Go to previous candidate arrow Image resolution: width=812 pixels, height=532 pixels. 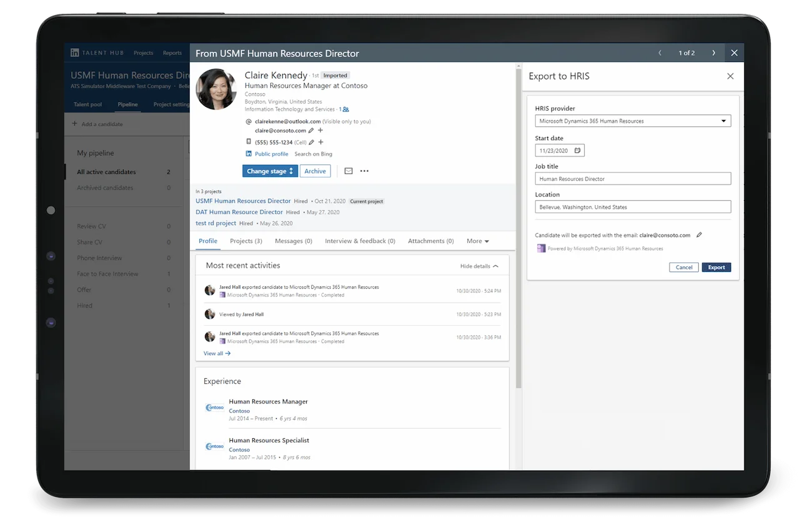[x=660, y=53]
